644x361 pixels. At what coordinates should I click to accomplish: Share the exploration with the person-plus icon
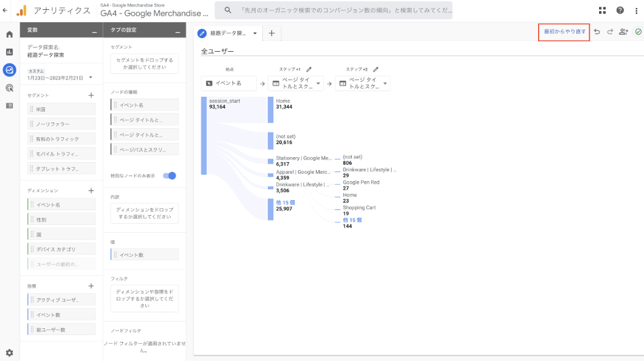(x=624, y=31)
